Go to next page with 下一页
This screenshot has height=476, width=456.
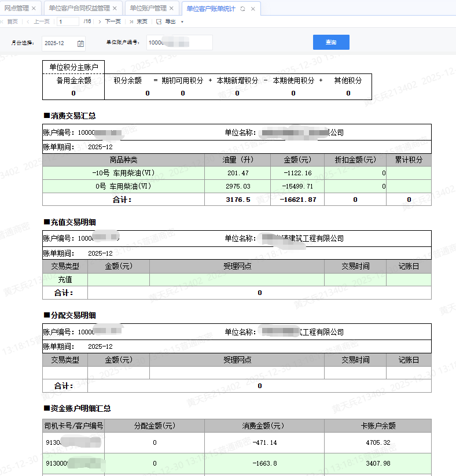pyautogui.click(x=112, y=21)
